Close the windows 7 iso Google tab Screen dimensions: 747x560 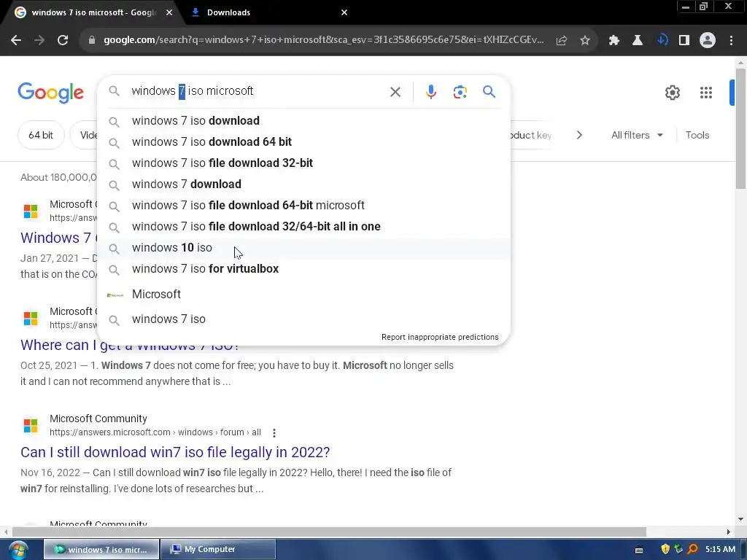tap(169, 13)
